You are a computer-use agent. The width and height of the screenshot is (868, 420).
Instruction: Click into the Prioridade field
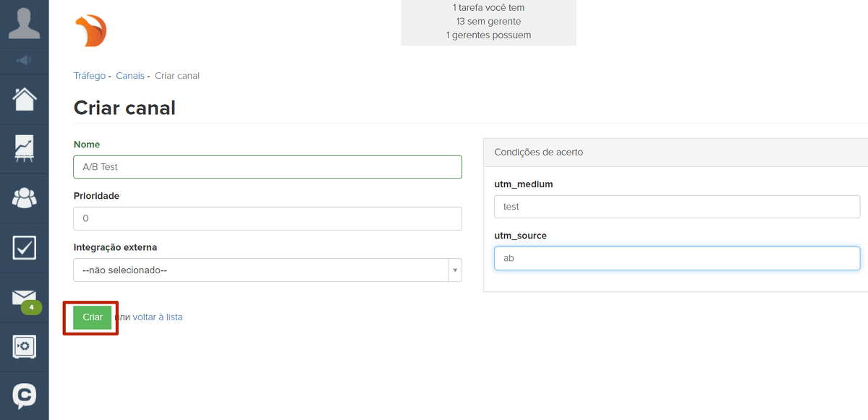click(x=267, y=218)
